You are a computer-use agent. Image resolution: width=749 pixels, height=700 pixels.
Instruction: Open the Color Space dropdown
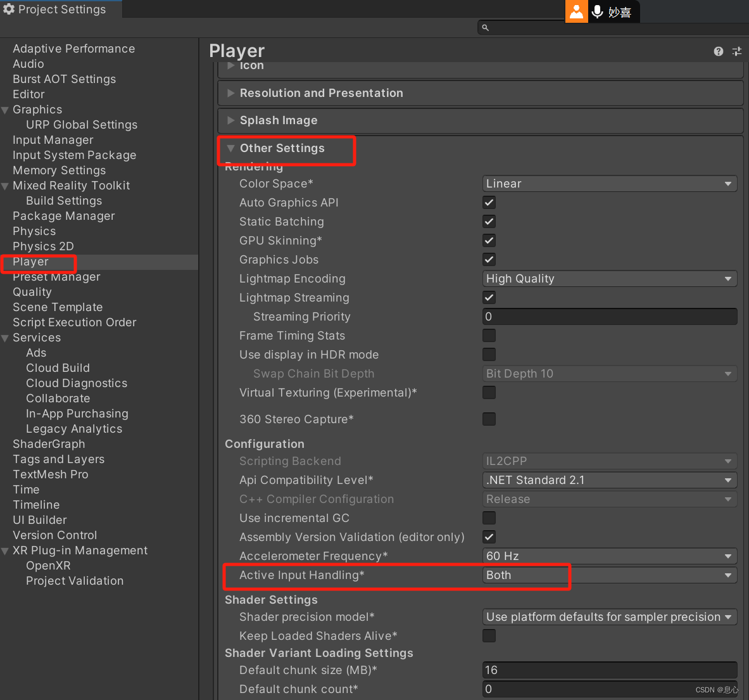(x=609, y=184)
